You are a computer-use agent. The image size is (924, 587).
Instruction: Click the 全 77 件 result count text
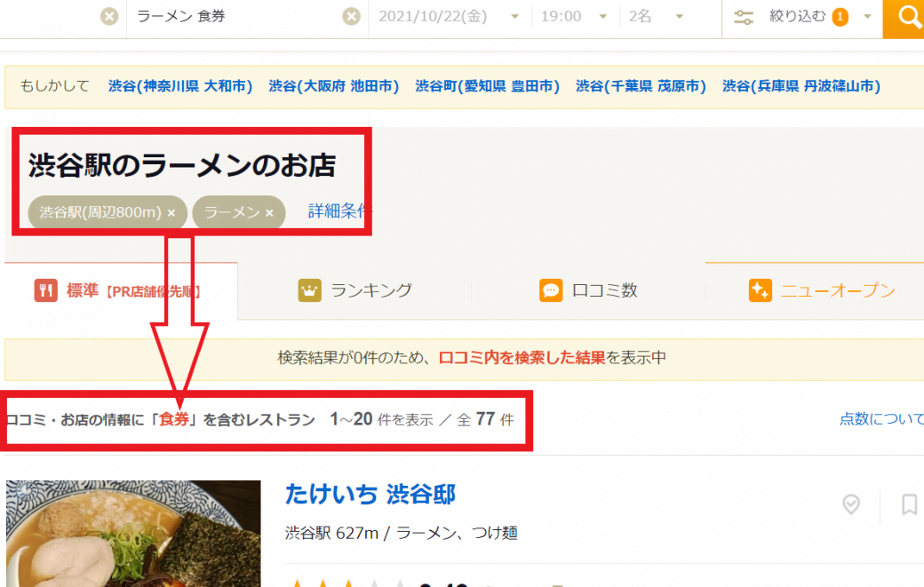pyautogui.click(x=485, y=419)
